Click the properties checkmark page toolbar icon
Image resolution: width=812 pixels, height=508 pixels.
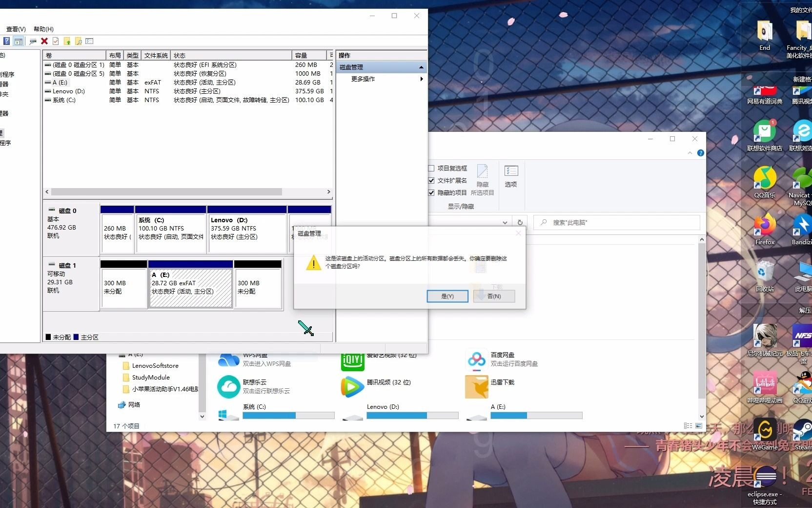tap(56, 42)
